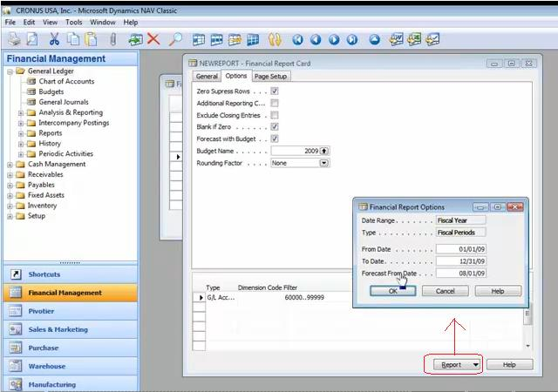Click the Forecast From Date field
Image resolution: width=558 pixels, height=392 pixels.
(x=461, y=274)
